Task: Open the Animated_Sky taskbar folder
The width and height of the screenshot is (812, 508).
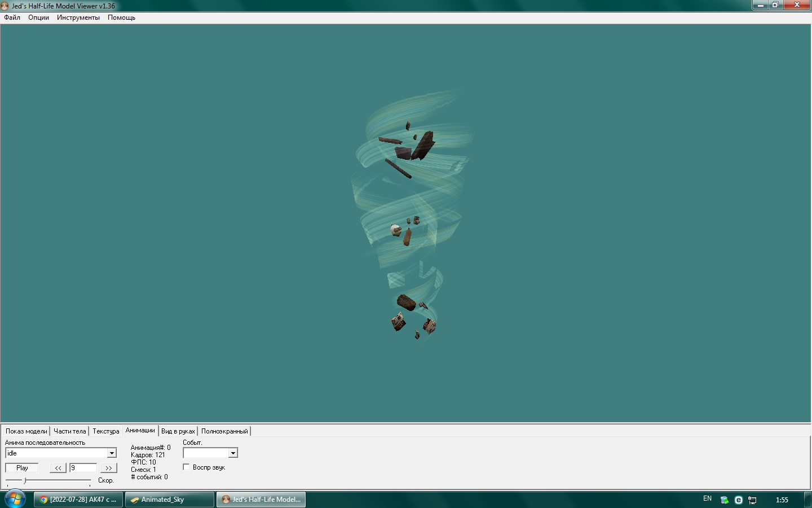Action: tap(170, 500)
